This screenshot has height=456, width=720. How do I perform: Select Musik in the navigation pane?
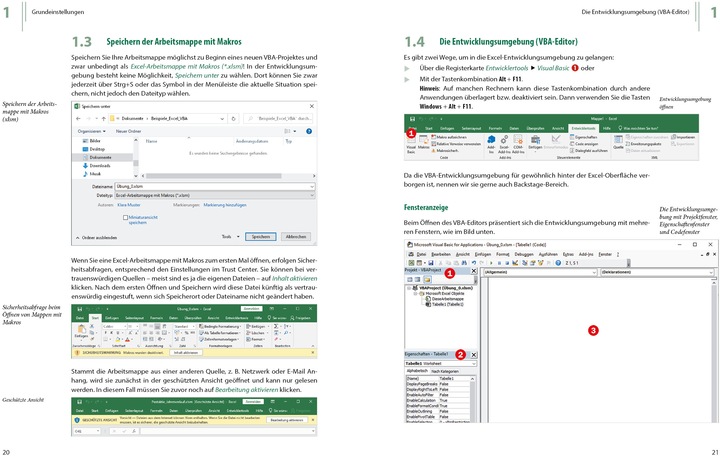[91, 174]
